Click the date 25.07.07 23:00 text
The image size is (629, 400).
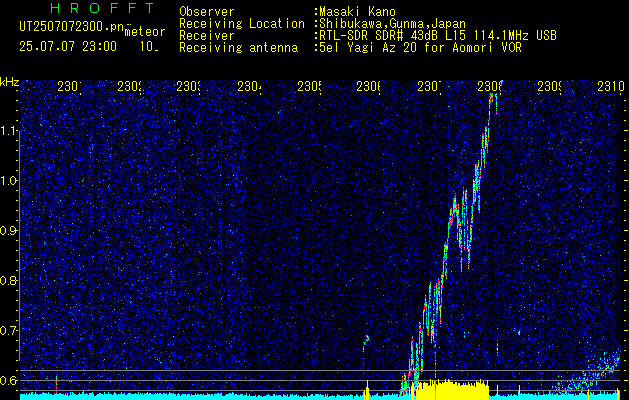tap(68, 47)
